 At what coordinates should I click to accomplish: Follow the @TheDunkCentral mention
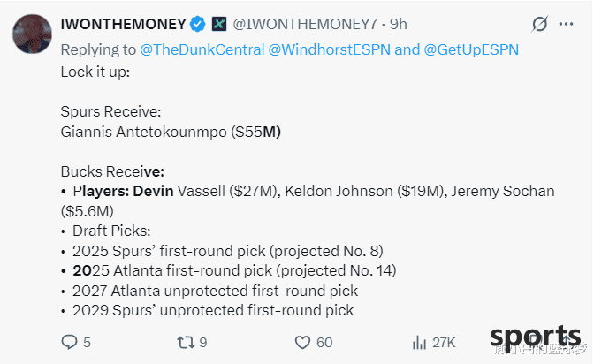(x=202, y=50)
